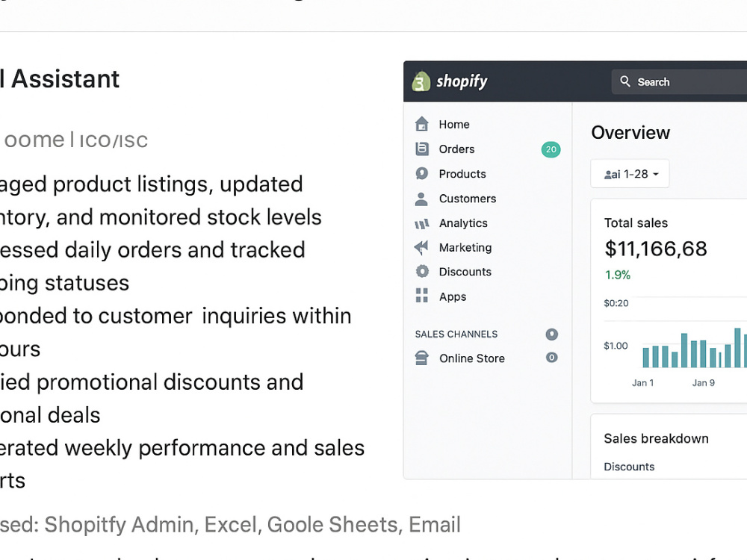This screenshot has width=747, height=560.
Task: Click the Discounts badge icon
Action: (x=422, y=272)
